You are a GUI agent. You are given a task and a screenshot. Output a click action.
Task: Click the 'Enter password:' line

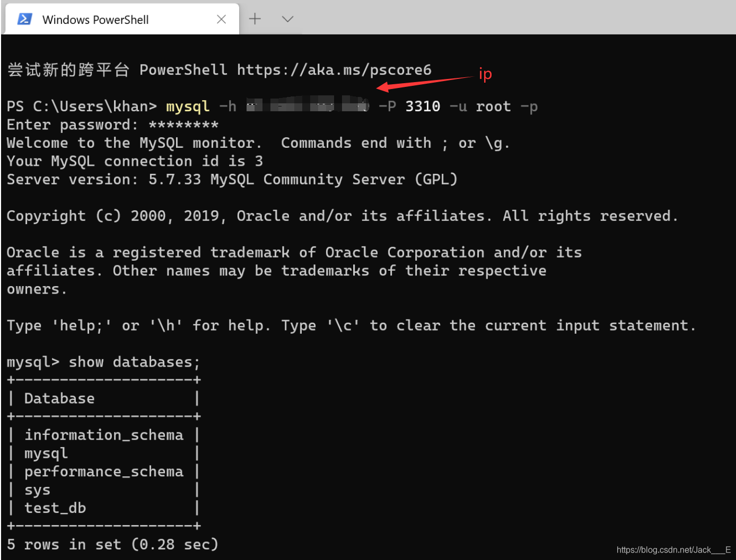[112, 125]
